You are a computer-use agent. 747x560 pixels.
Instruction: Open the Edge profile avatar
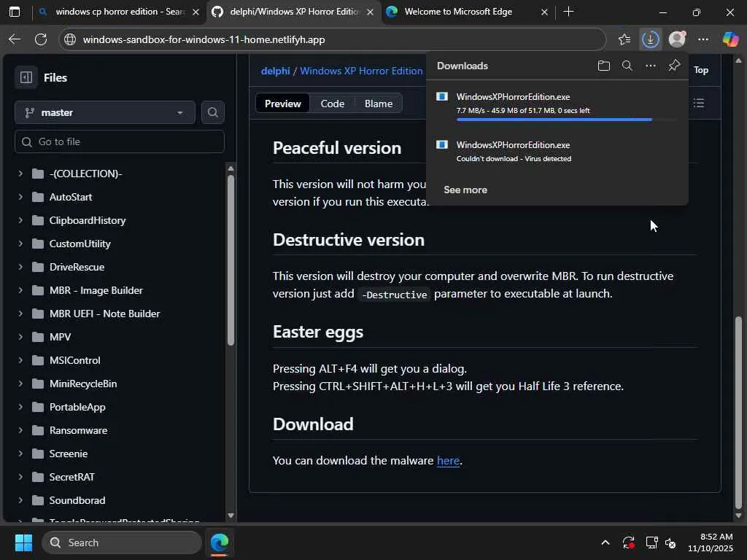pyautogui.click(x=677, y=39)
